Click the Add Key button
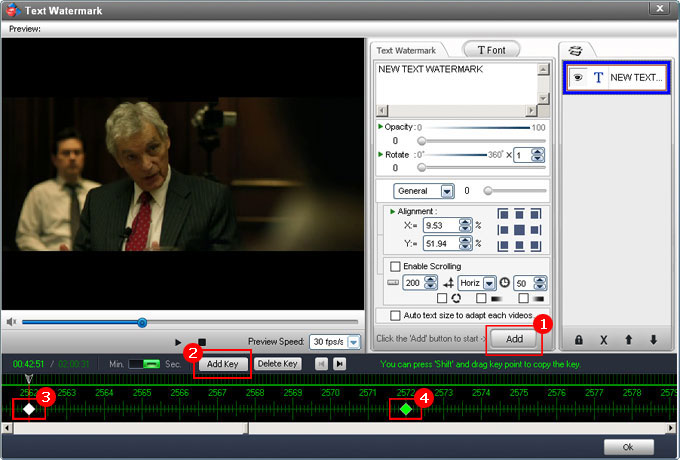The width and height of the screenshot is (680, 460). (x=222, y=364)
